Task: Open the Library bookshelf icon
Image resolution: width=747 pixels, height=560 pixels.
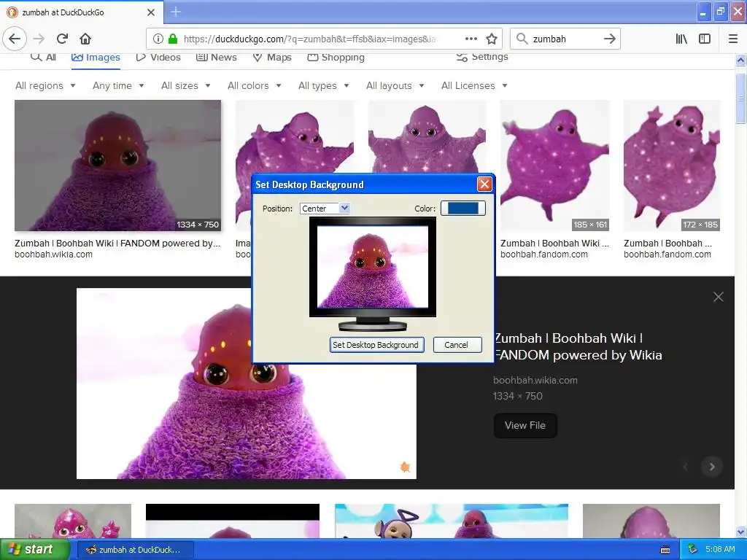Action: click(681, 39)
